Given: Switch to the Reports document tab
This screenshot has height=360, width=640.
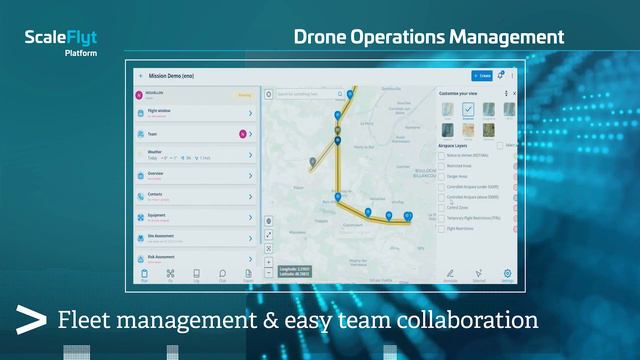Looking at the screenshot, I should tap(248, 276).
